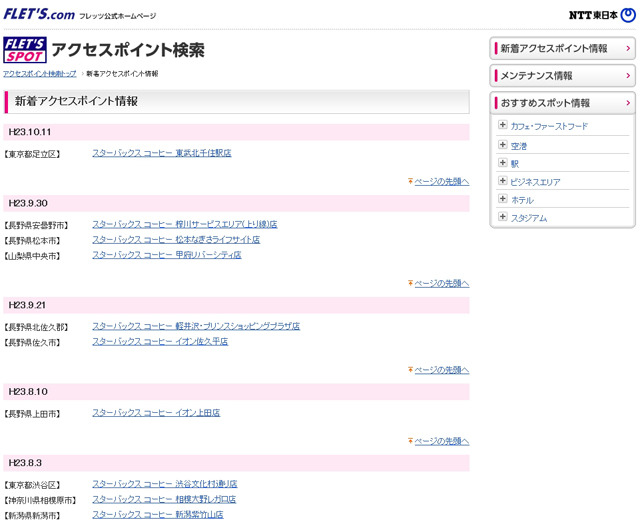Open スターバックス コーヒー 甲府リバーシティ店 link
The width and height of the screenshot is (640, 530).
tap(167, 255)
